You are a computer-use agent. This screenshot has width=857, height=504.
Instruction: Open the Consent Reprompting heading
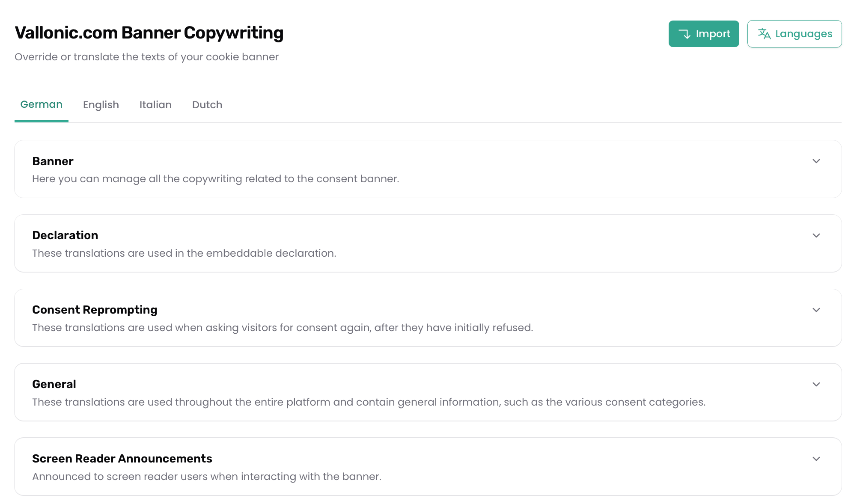click(95, 310)
